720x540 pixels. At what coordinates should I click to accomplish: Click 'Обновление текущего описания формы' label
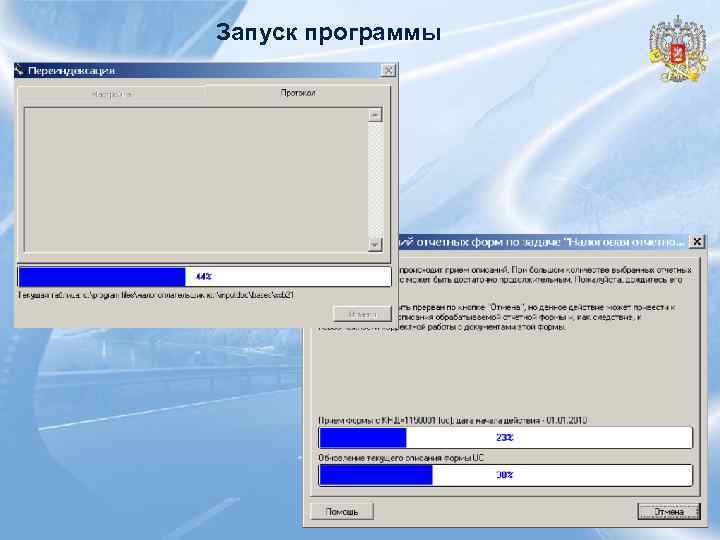pos(401,458)
